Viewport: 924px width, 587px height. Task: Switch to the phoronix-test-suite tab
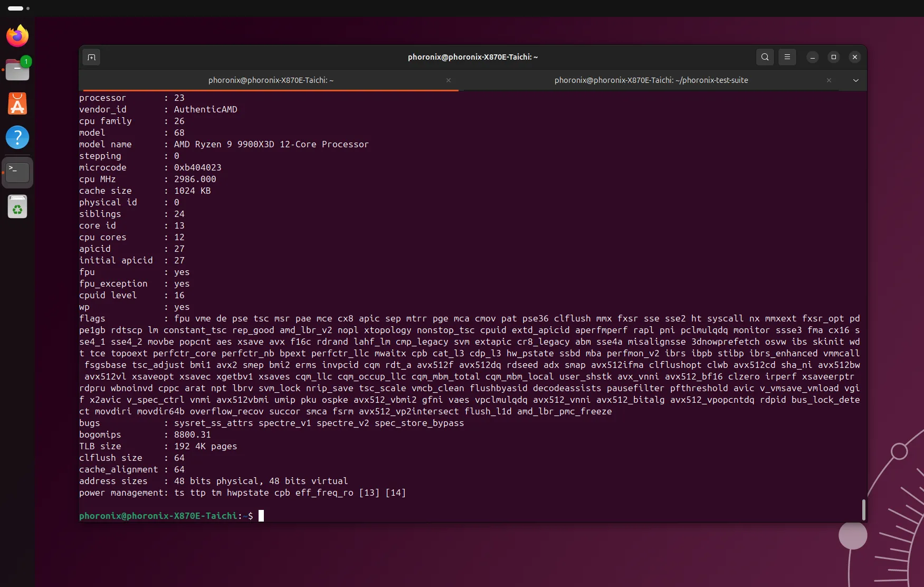[x=651, y=80]
